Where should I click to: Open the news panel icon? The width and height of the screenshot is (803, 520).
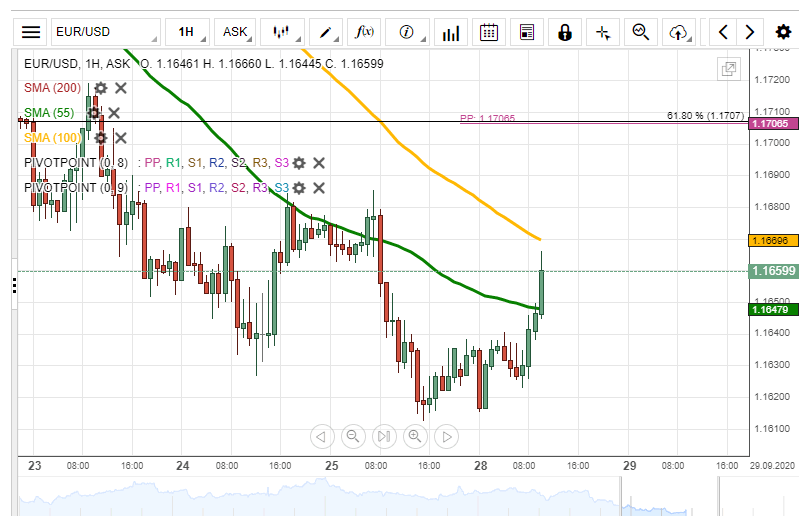tap(526, 32)
